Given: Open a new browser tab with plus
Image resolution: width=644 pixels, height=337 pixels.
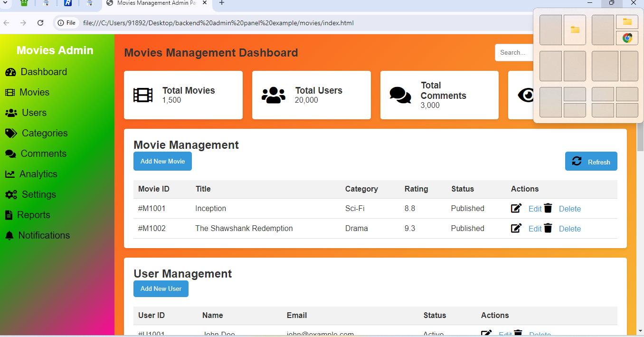Looking at the screenshot, I should pos(222,3).
